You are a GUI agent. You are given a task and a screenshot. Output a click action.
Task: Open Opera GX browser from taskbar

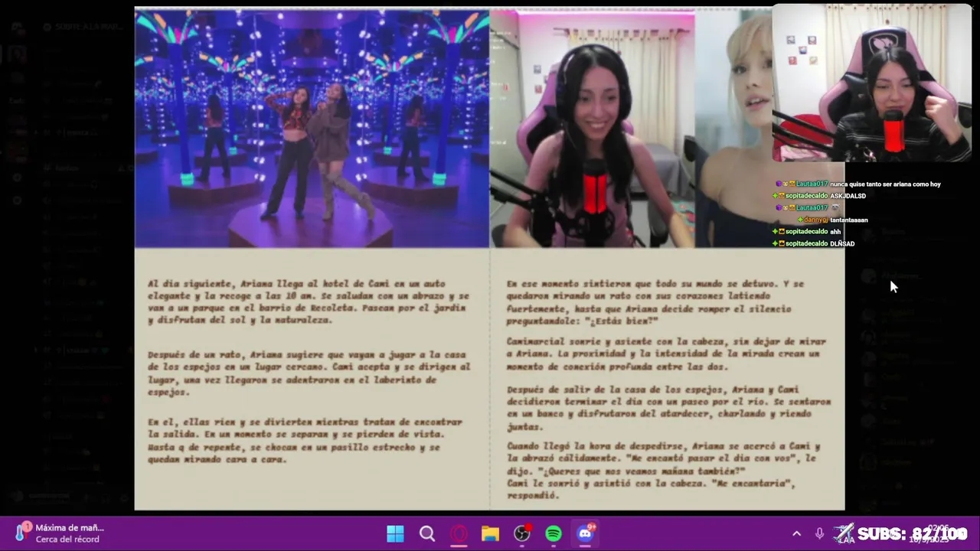[459, 533]
